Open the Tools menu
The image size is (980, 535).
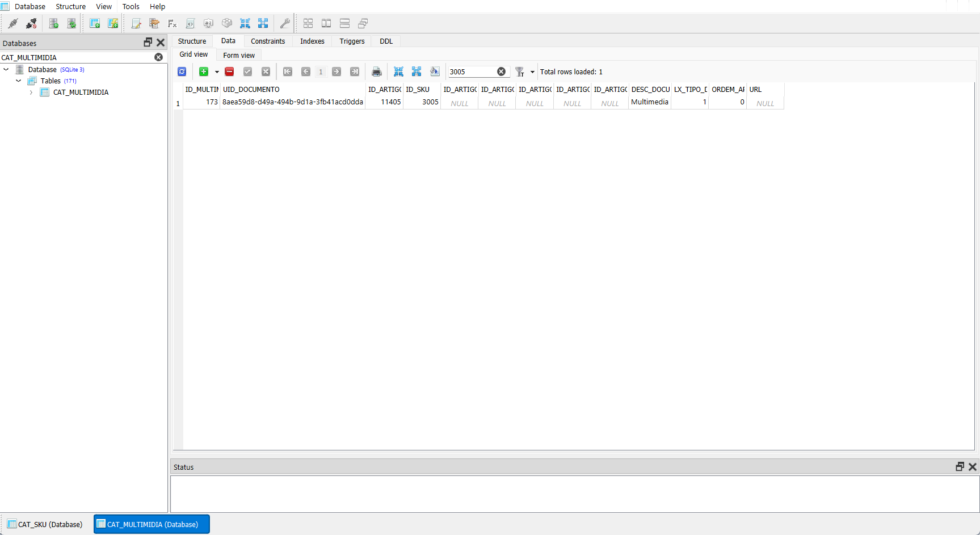click(x=131, y=6)
